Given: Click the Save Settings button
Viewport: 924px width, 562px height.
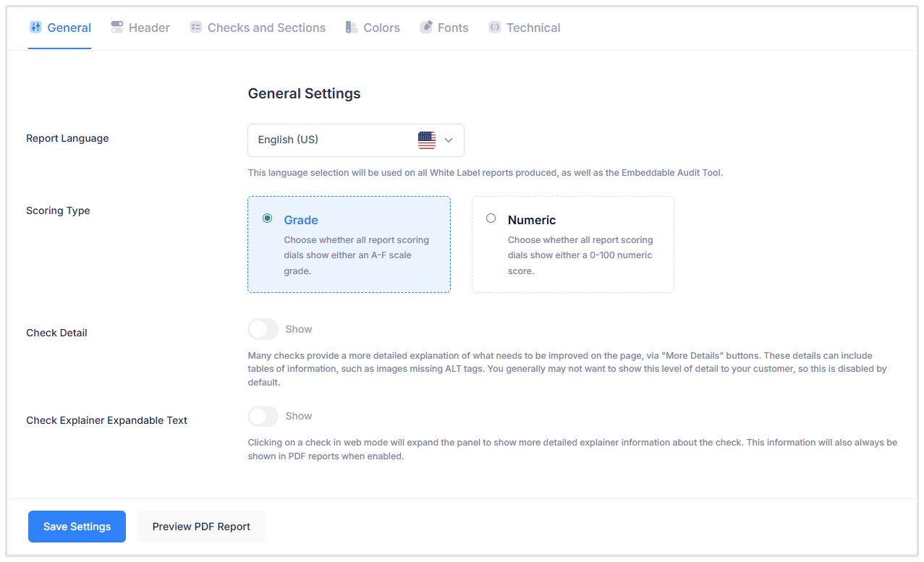Looking at the screenshot, I should (77, 527).
